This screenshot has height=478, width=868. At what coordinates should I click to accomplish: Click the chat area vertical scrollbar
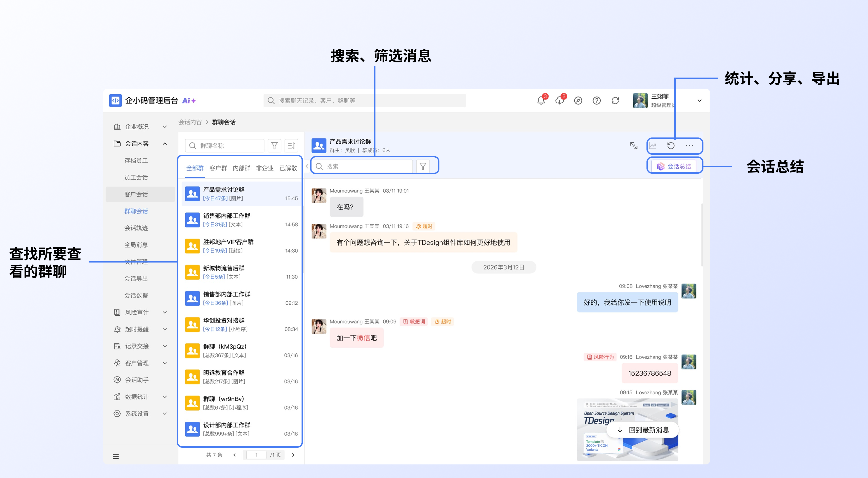tap(702, 235)
